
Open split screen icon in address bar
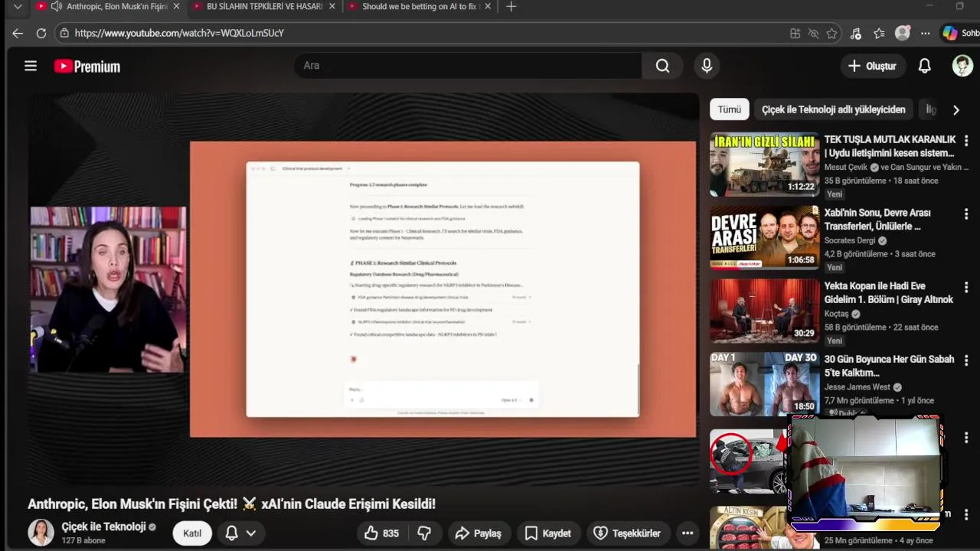795,33
